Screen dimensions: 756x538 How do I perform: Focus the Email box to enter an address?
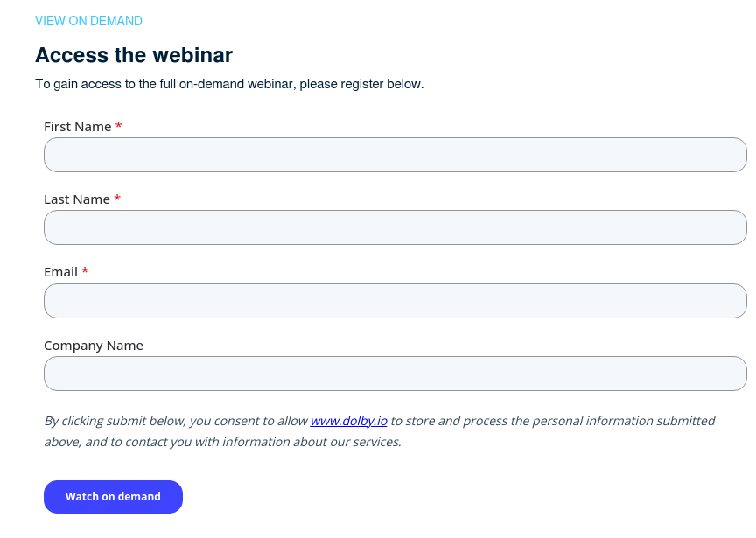click(395, 300)
